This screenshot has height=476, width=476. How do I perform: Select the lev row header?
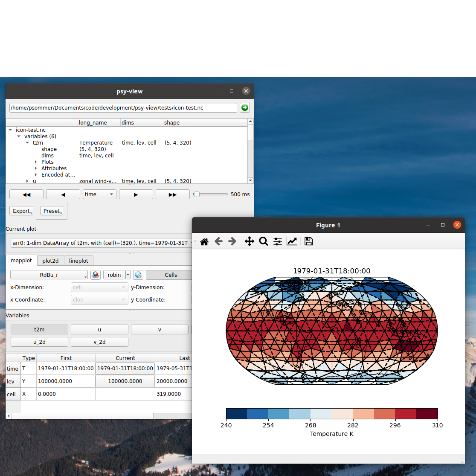(13, 381)
